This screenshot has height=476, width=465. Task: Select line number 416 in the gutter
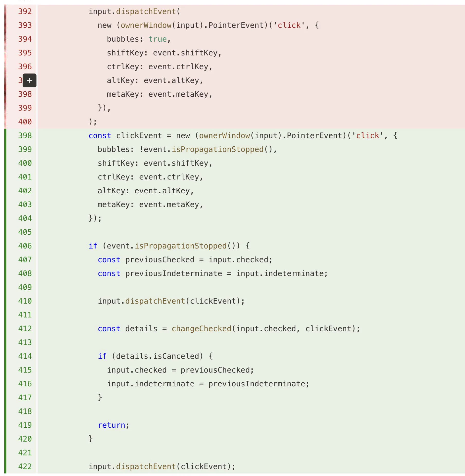(x=25, y=384)
